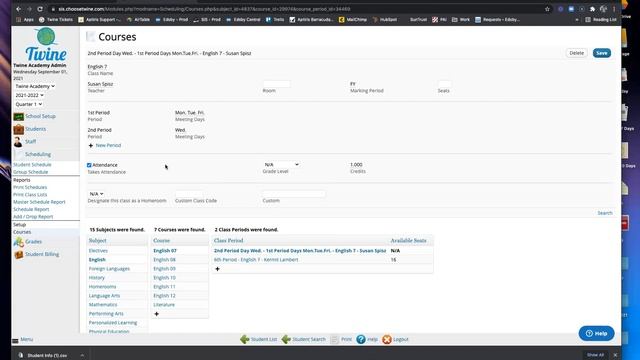Select the Mathematics subject
The height and width of the screenshot is (360, 640).
click(x=103, y=304)
